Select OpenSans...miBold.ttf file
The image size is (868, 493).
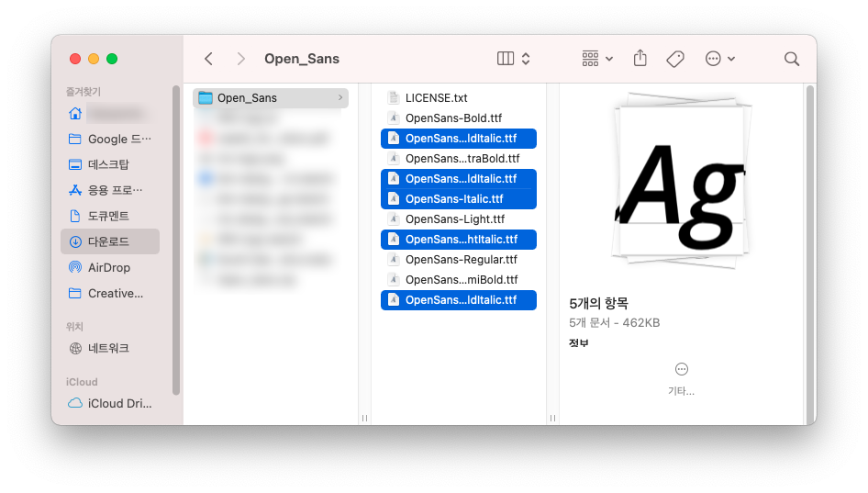tap(459, 280)
